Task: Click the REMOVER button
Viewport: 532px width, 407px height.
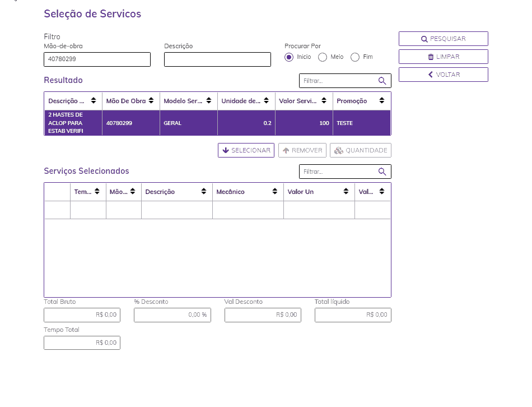Action: (x=302, y=150)
